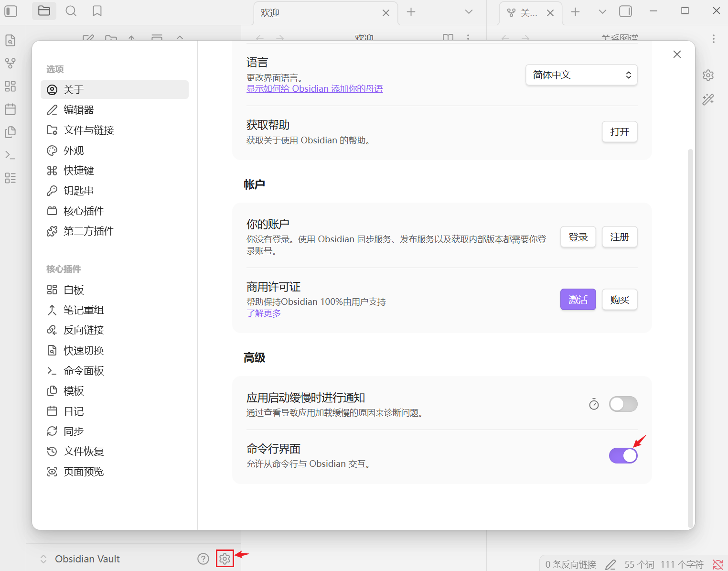The width and height of the screenshot is (728, 571).
Task: Open 日记 plugin settings
Action: click(x=115, y=411)
